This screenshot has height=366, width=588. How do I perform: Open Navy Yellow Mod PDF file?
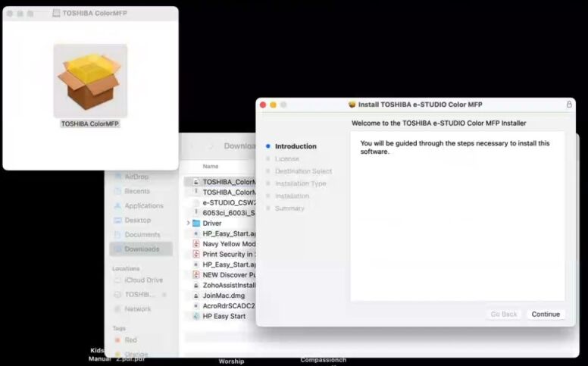[x=228, y=244]
